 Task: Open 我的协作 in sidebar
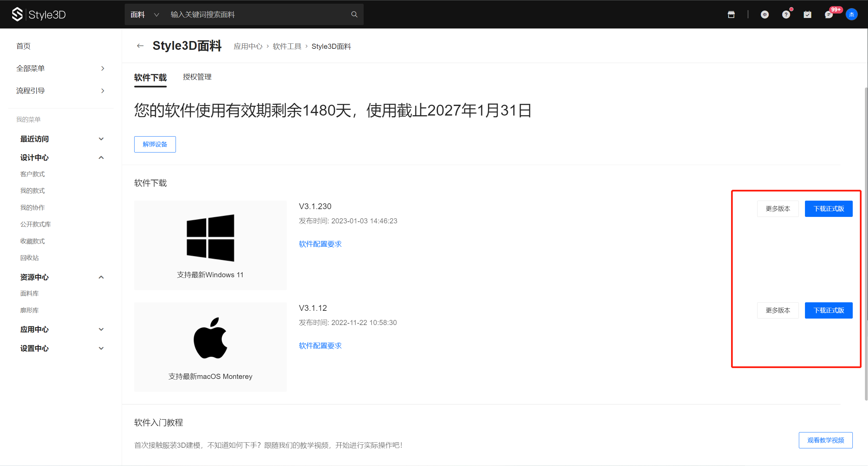[33, 208]
